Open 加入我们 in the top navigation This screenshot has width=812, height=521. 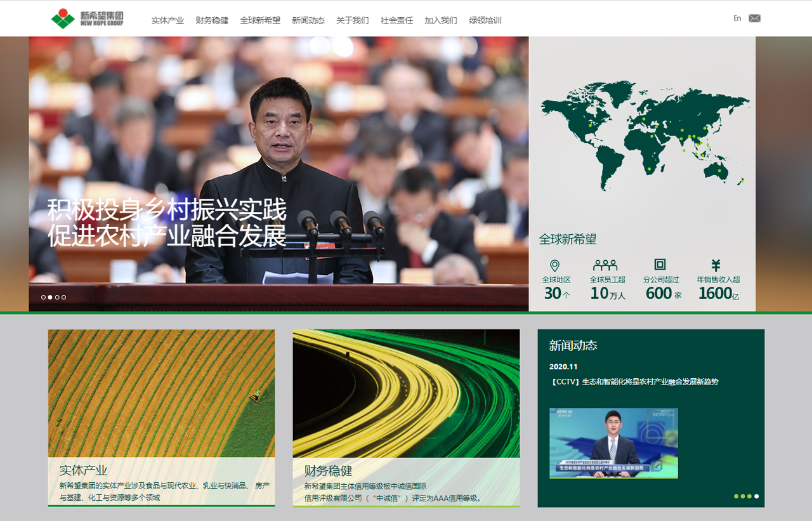coord(441,20)
